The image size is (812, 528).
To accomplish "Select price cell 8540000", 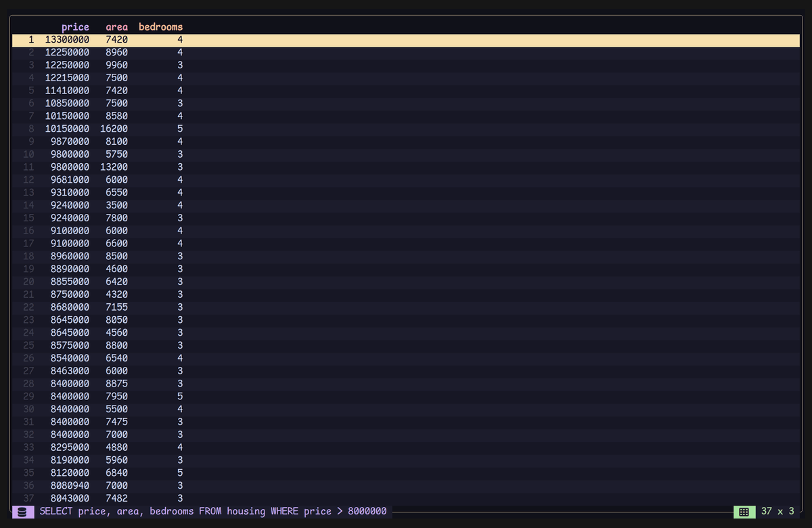I will point(70,358).
